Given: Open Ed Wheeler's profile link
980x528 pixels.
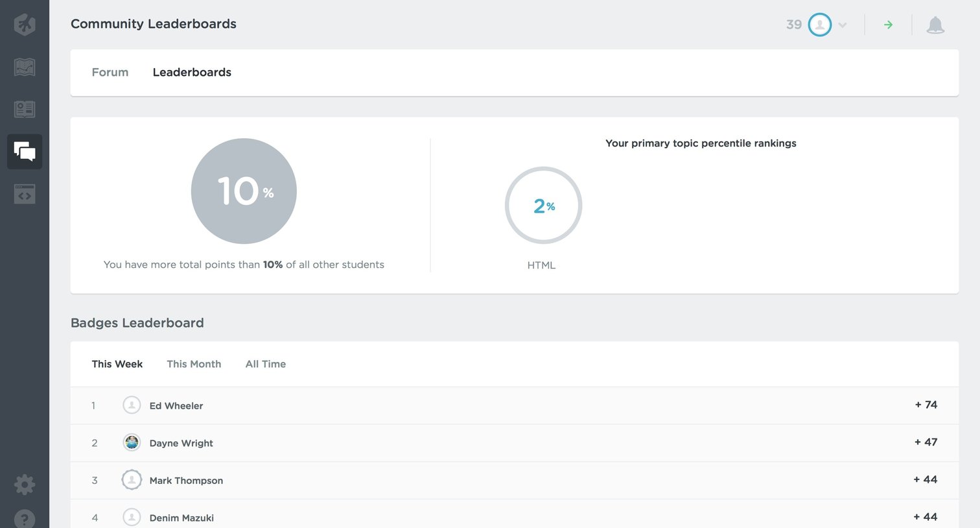Looking at the screenshot, I should tap(176, 405).
